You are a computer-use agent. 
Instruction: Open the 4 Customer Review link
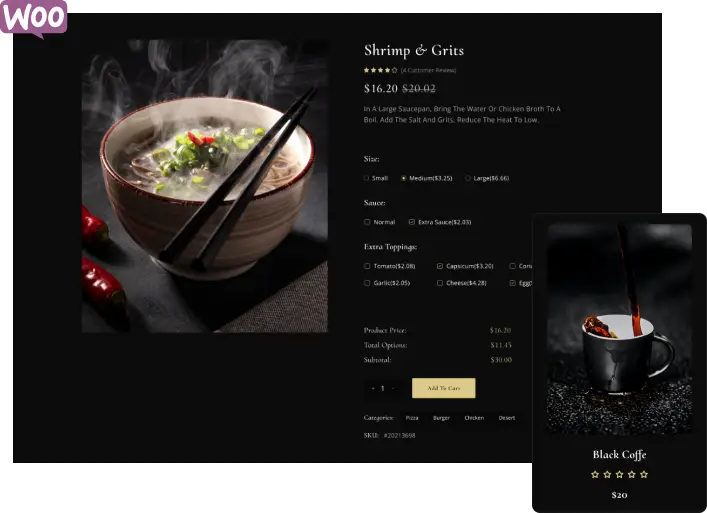click(428, 70)
